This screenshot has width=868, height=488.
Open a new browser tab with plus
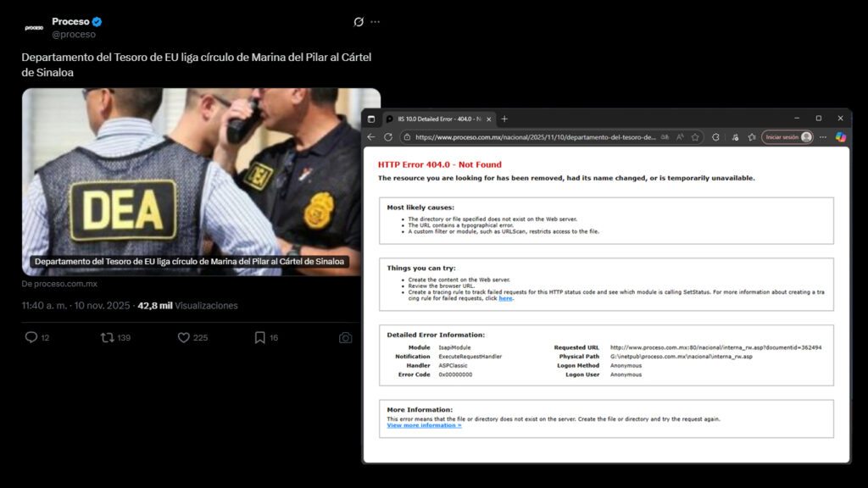pyautogui.click(x=505, y=119)
